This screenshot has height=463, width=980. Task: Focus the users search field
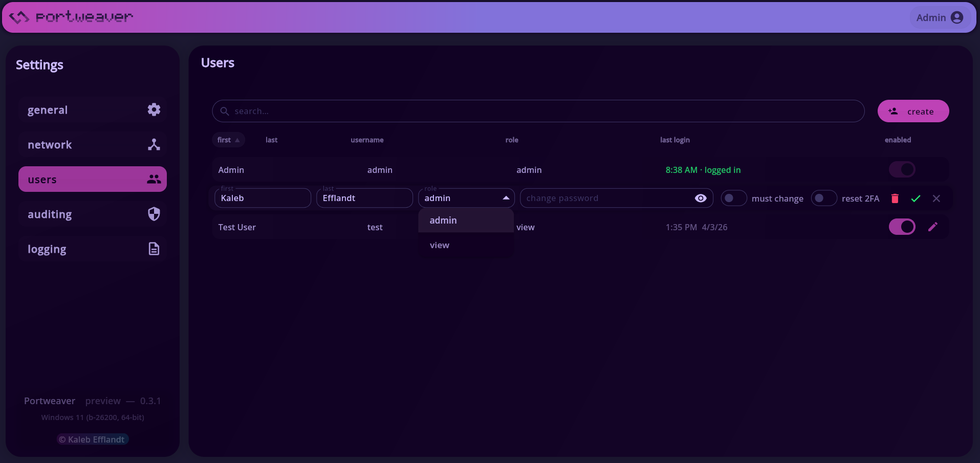click(538, 111)
